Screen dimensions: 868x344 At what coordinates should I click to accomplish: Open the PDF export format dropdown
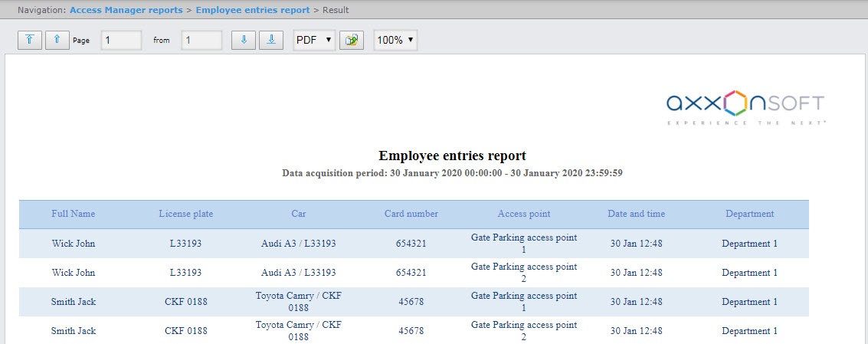[x=314, y=40]
